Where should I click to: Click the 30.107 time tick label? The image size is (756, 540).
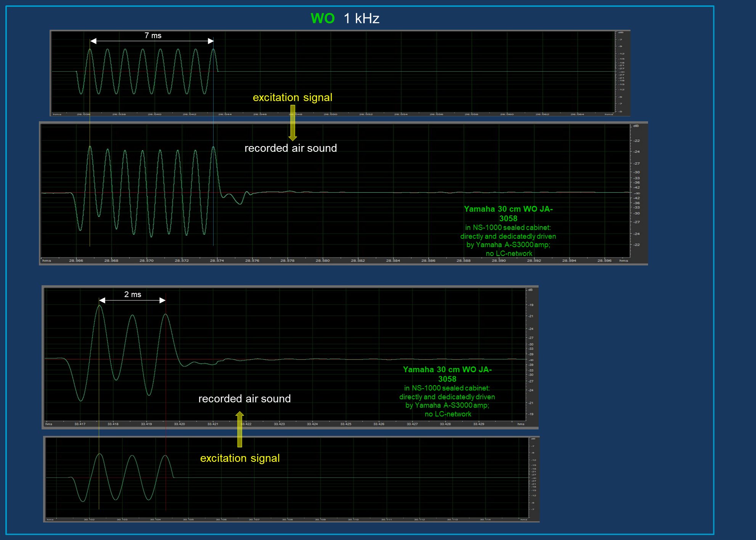[254, 519]
